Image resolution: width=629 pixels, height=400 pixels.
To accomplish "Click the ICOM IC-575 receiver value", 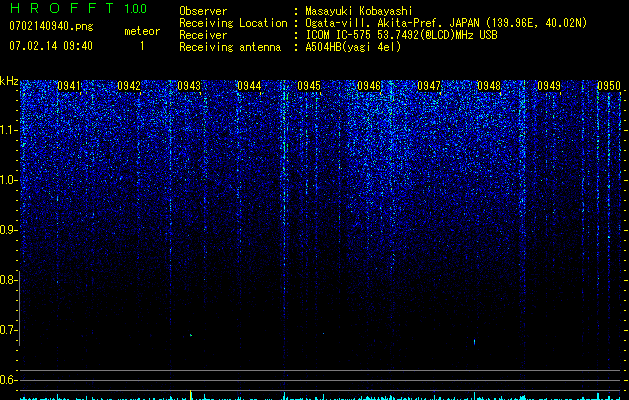I will pyautogui.click(x=401, y=35).
